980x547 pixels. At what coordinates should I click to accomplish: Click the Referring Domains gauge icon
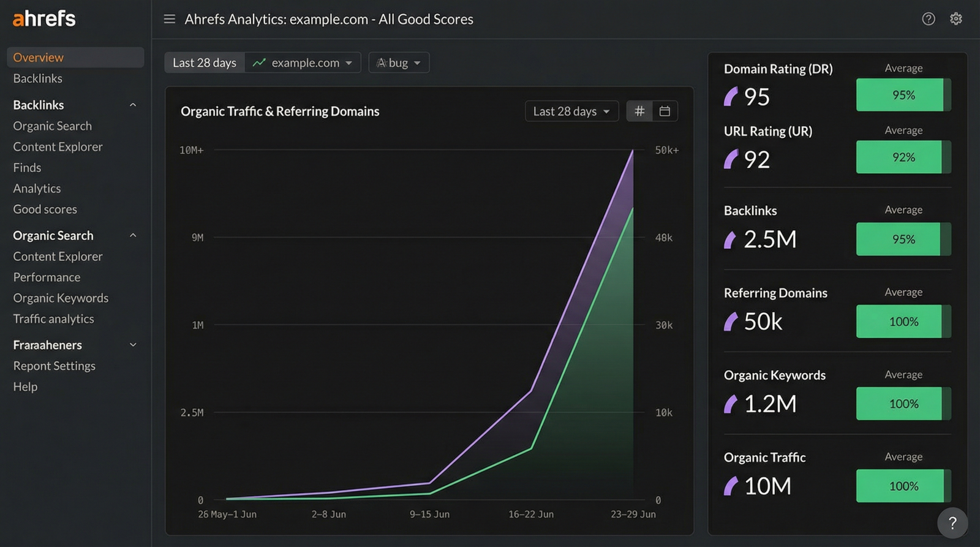[x=731, y=322]
